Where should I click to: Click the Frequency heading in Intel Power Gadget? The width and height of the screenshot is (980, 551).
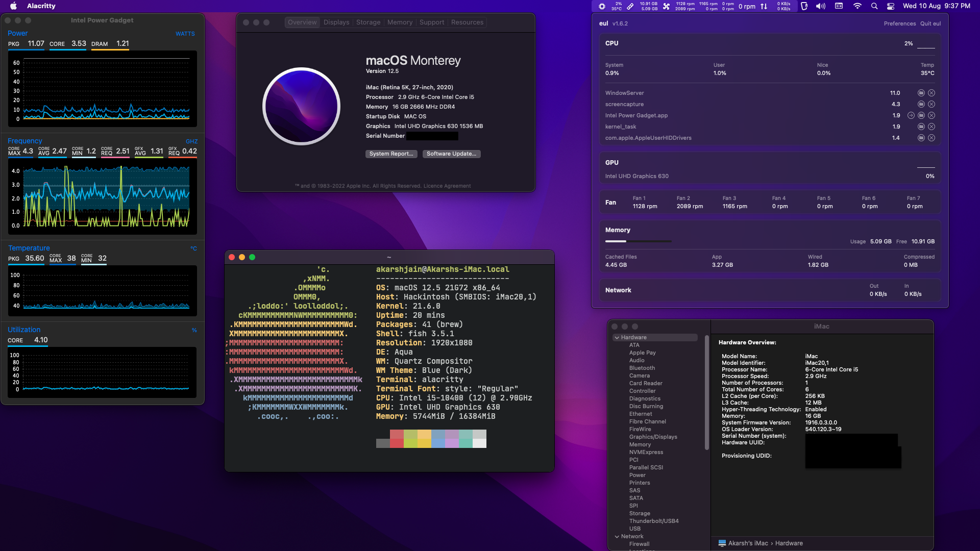24,141
